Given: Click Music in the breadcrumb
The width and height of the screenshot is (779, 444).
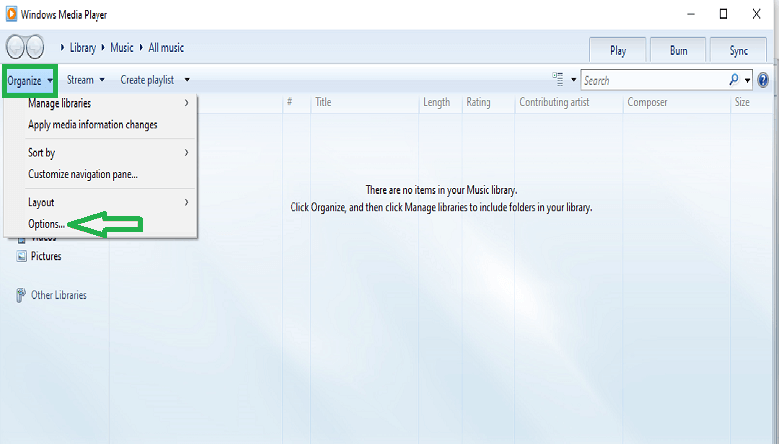Looking at the screenshot, I should tap(122, 48).
